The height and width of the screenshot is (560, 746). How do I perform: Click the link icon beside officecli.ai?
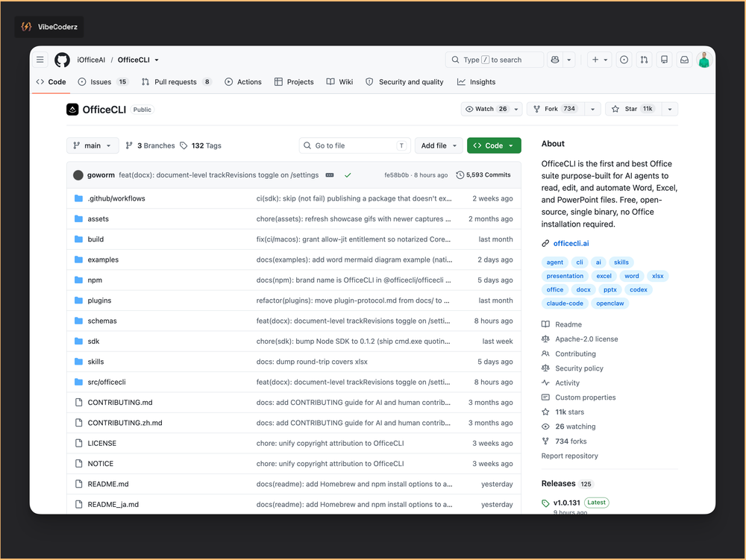[545, 243]
